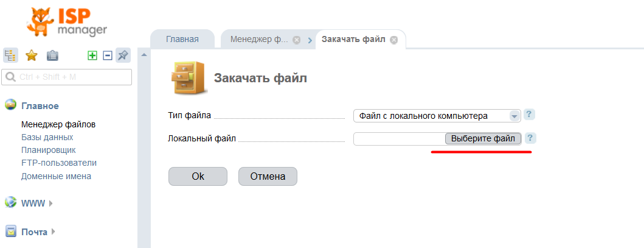The image size is (644, 248).
Task: Toggle the pin sidebar icon
Action: tap(123, 55)
